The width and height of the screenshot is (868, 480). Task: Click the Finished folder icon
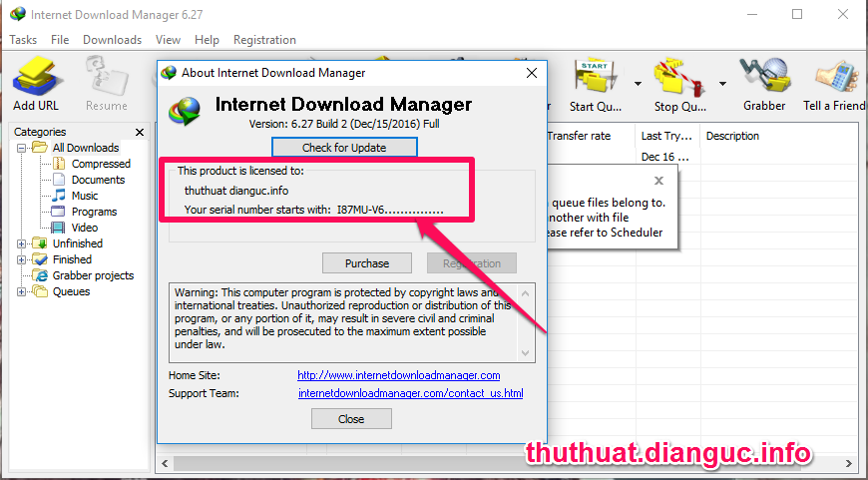click(39, 259)
